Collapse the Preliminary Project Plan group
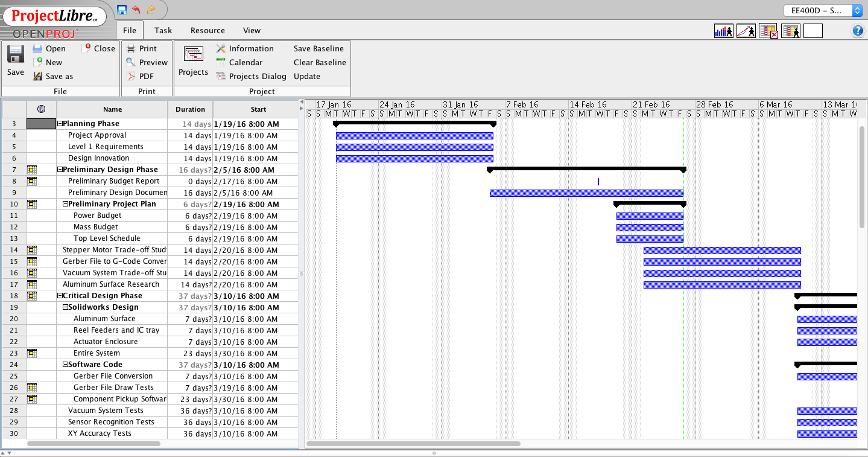The height and width of the screenshot is (457, 868). 66,204
